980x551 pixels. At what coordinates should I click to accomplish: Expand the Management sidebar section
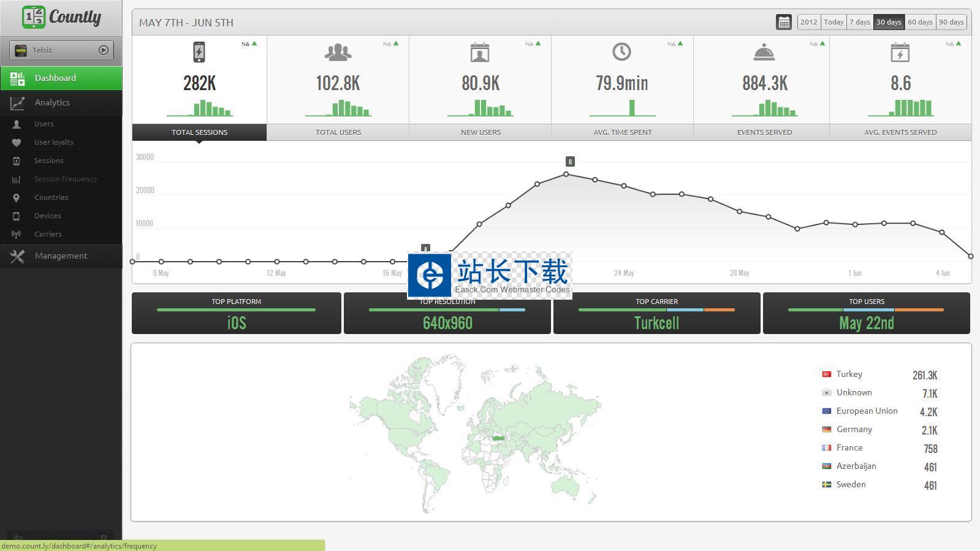pos(61,256)
